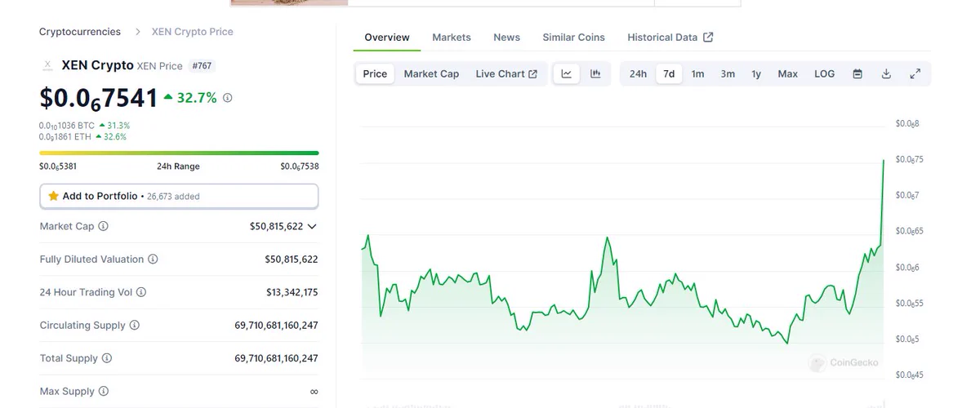Select the line chart icon
The width and height of the screenshot is (980, 408).
(x=566, y=73)
